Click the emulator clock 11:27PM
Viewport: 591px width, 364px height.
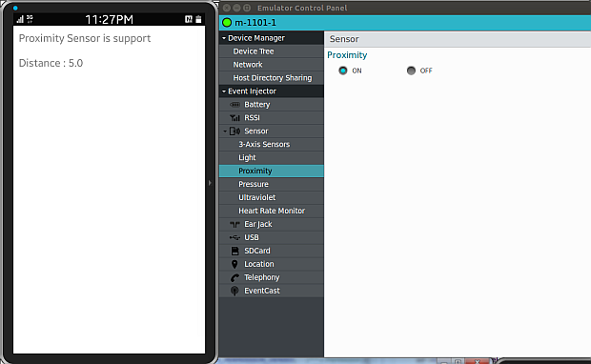click(x=109, y=19)
